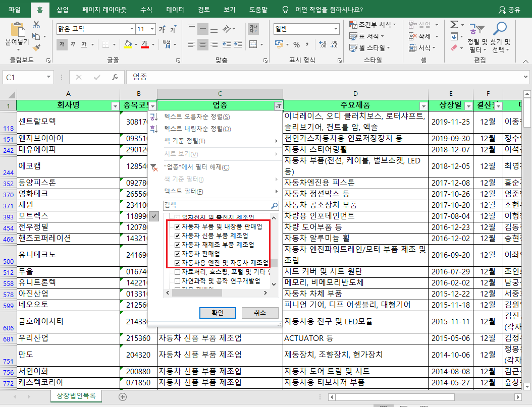Uncheck 자동차 부품 및 내장품 판매업
The image size is (532, 407).
[x=177, y=226]
